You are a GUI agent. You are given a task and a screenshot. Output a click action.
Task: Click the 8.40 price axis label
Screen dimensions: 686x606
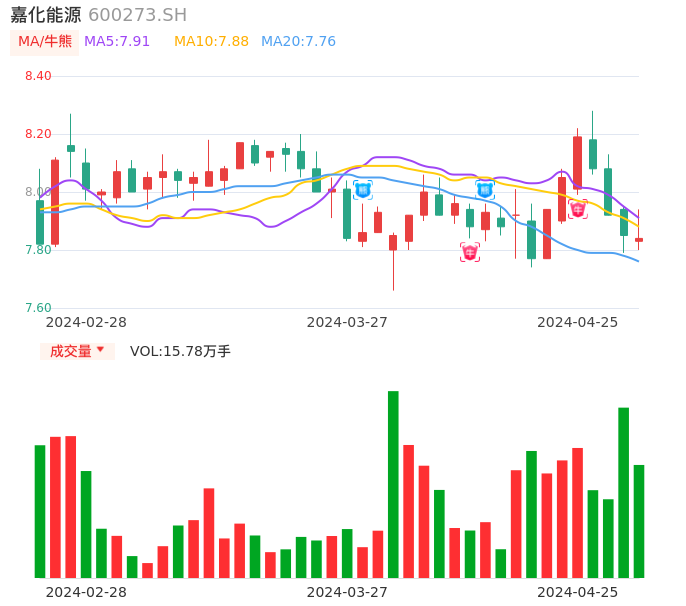click(37, 76)
